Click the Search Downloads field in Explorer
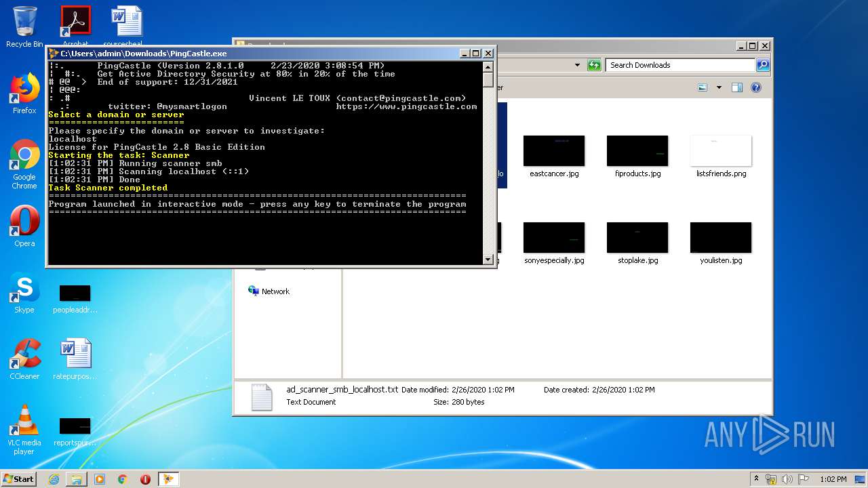The width and height of the screenshot is (868, 488). 679,65
